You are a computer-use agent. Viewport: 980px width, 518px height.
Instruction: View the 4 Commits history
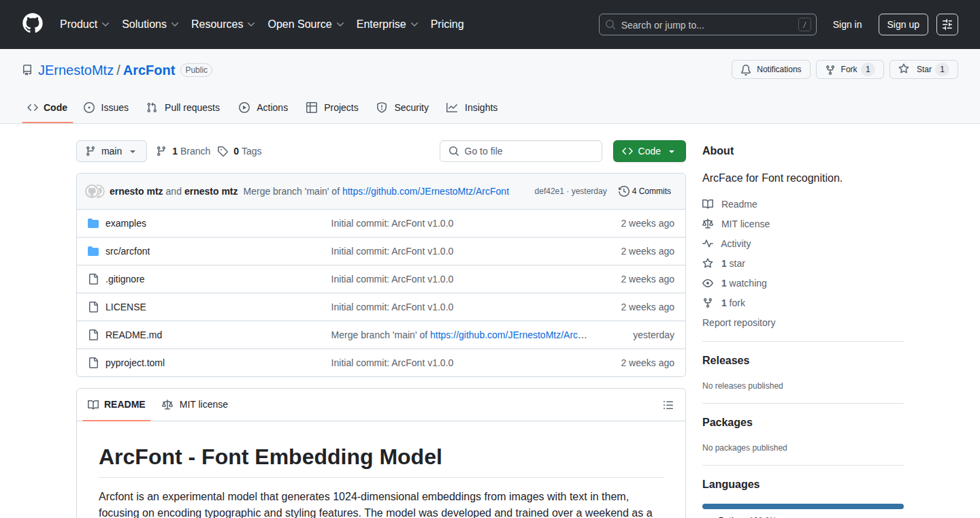click(x=644, y=191)
